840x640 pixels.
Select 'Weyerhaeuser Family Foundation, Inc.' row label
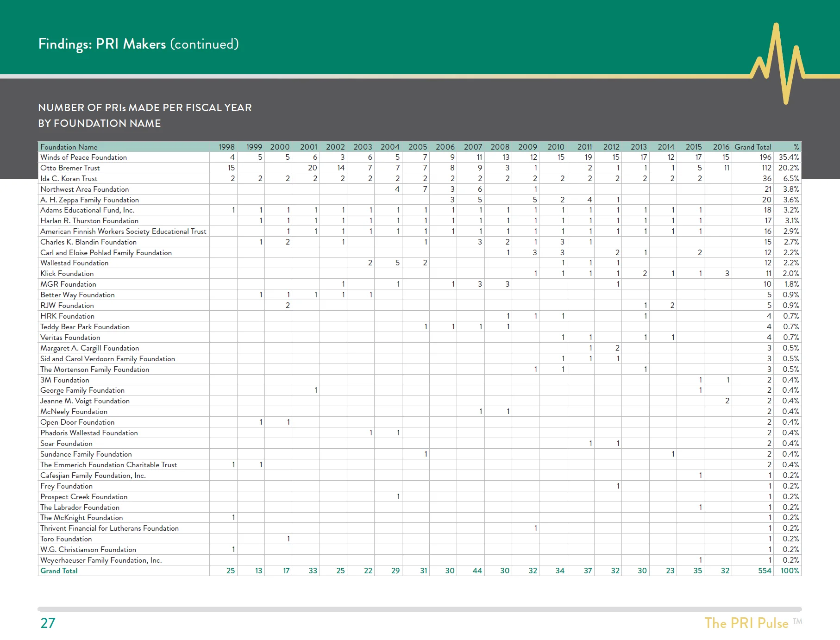101,560
